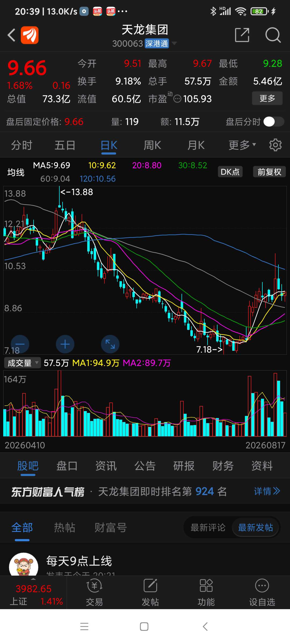Screen dimensions: 290x644
Task: Toggle the DK点 button
Action: click(230, 172)
